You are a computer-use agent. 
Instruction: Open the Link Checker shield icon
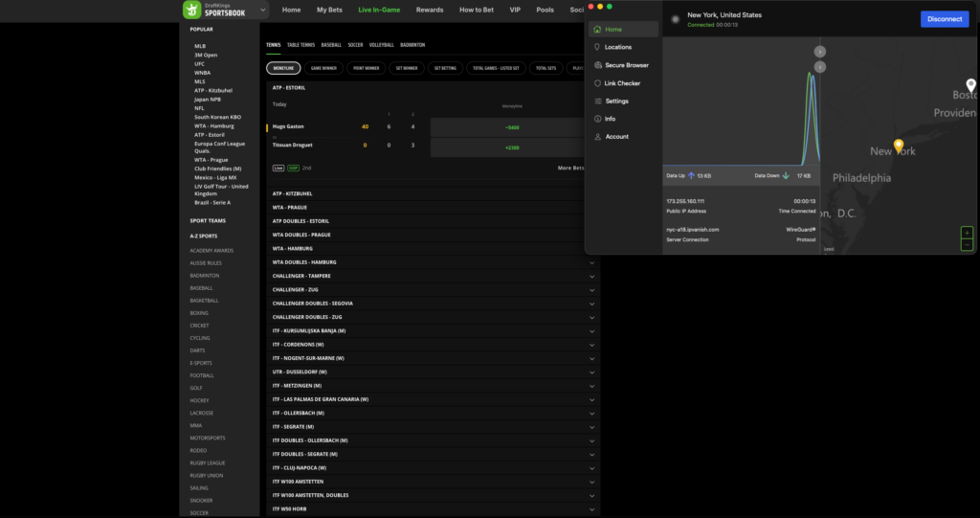597,83
